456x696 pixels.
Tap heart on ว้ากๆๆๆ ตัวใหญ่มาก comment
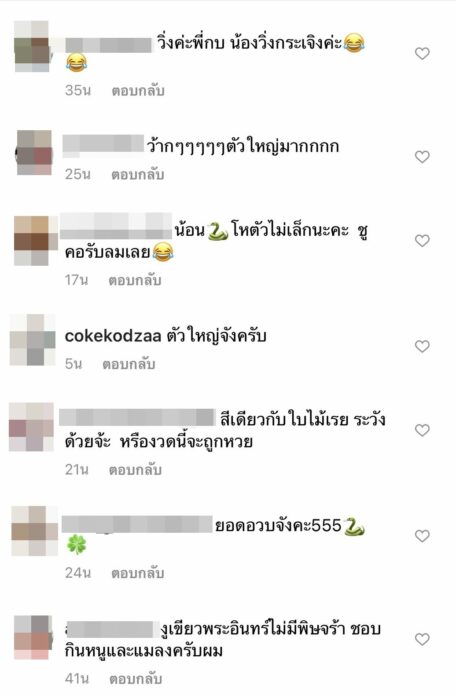[422, 157]
